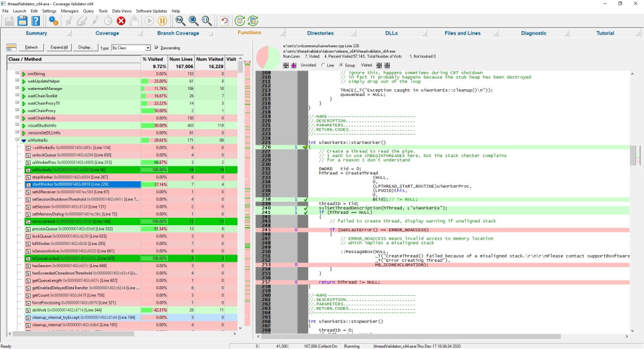Open the Data Views menu
644x349 pixels.
pos(121,11)
